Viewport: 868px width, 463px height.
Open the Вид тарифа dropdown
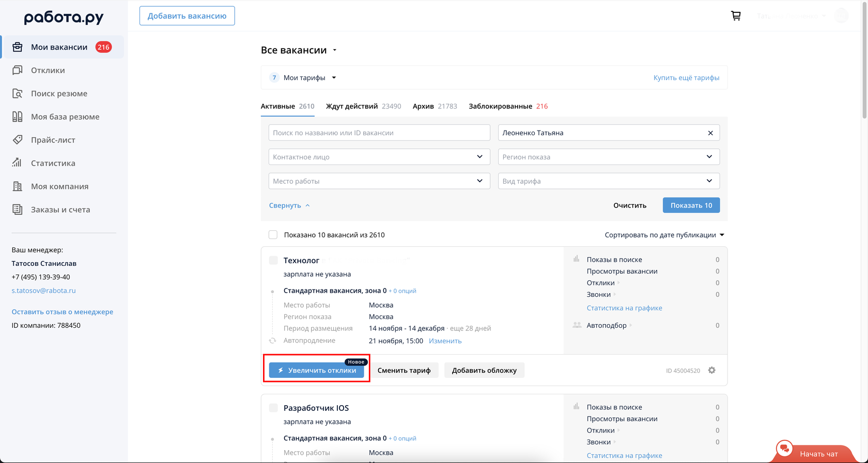point(608,181)
